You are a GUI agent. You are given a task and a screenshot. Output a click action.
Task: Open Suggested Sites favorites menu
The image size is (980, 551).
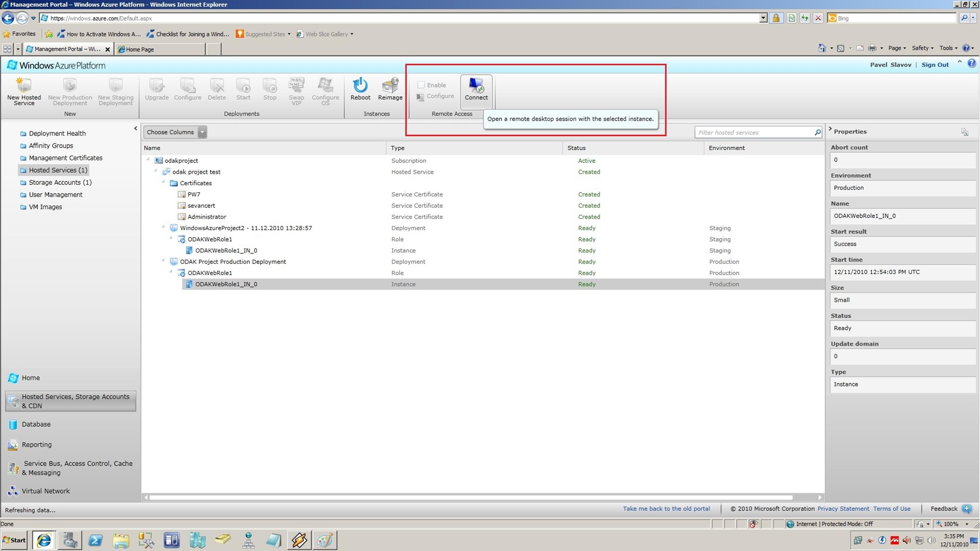coord(263,34)
